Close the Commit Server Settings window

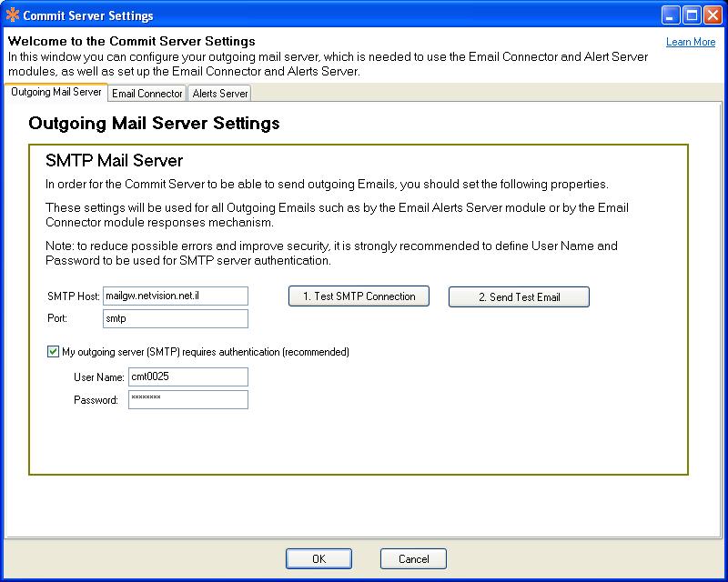[x=713, y=15]
